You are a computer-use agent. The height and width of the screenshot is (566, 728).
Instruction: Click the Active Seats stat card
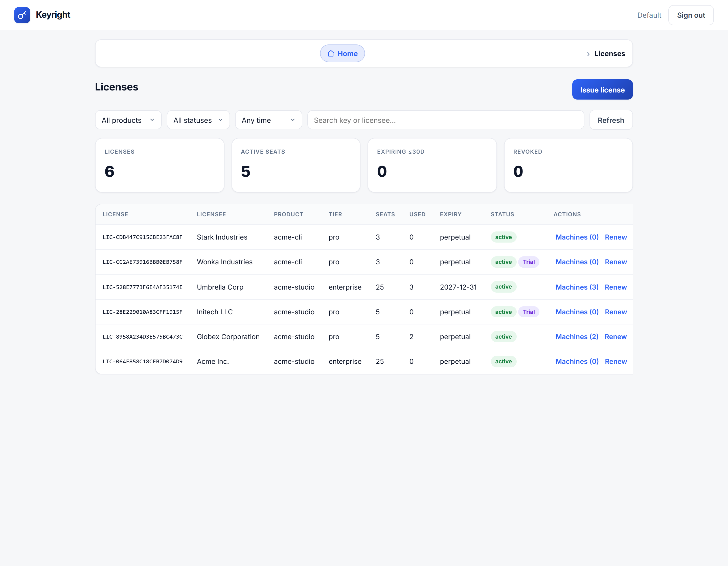click(x=296, y=165)
